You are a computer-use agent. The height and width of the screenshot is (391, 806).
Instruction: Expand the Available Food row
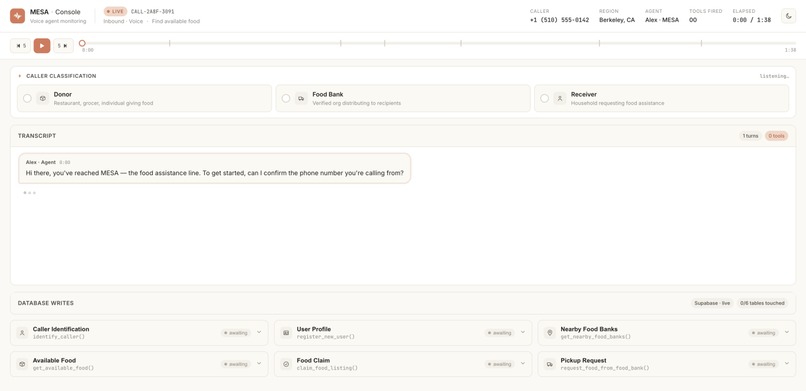259,364
